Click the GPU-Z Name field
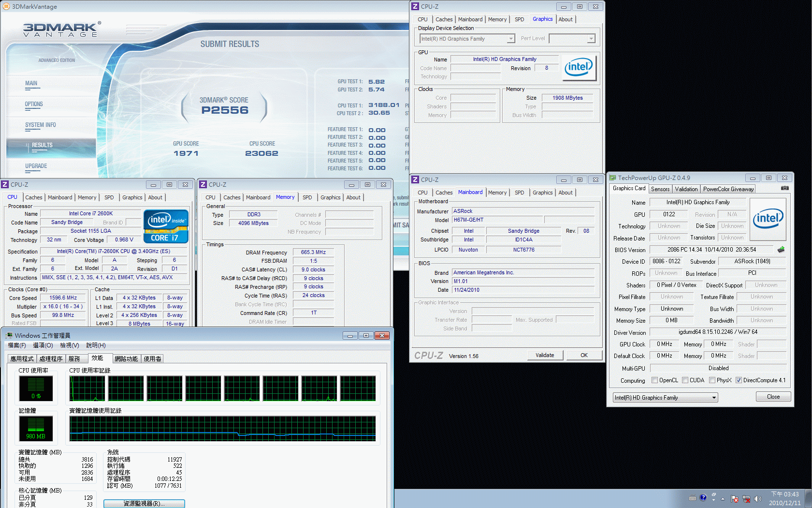This screenshot has height=508, width=812. pyautogui.click(x=698, y=202)
